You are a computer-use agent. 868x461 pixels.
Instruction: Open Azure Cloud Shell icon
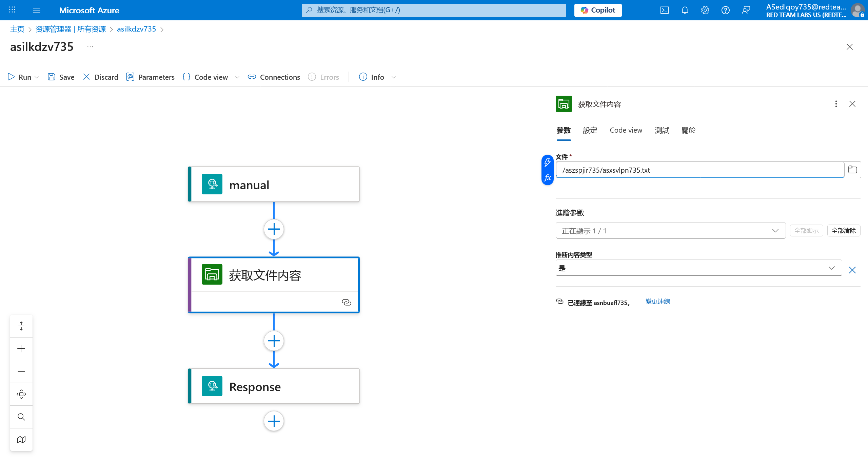tap(664, 10)
